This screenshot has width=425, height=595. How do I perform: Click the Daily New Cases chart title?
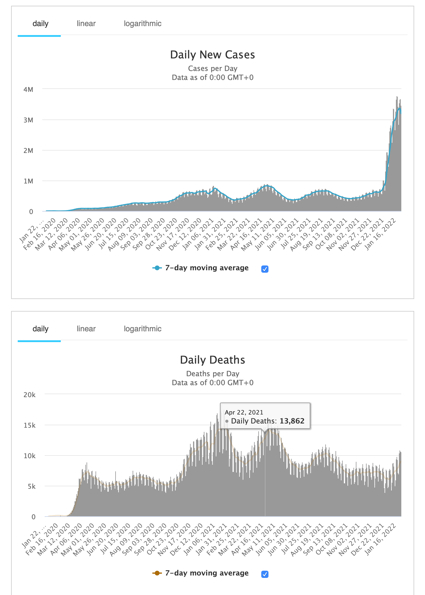(212, 55)
